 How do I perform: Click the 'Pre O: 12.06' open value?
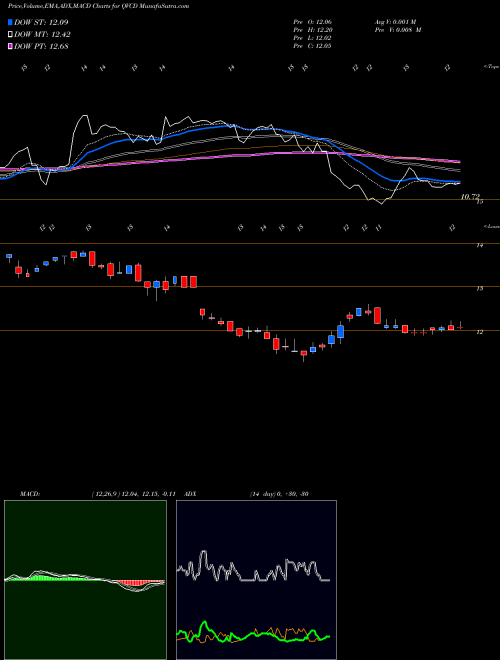[x=312, y=21]
